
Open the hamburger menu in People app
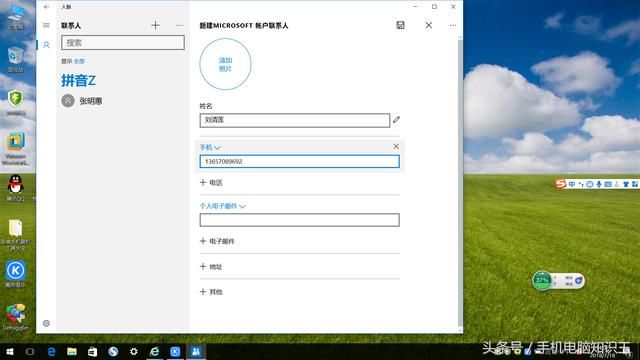pos(47,25)
